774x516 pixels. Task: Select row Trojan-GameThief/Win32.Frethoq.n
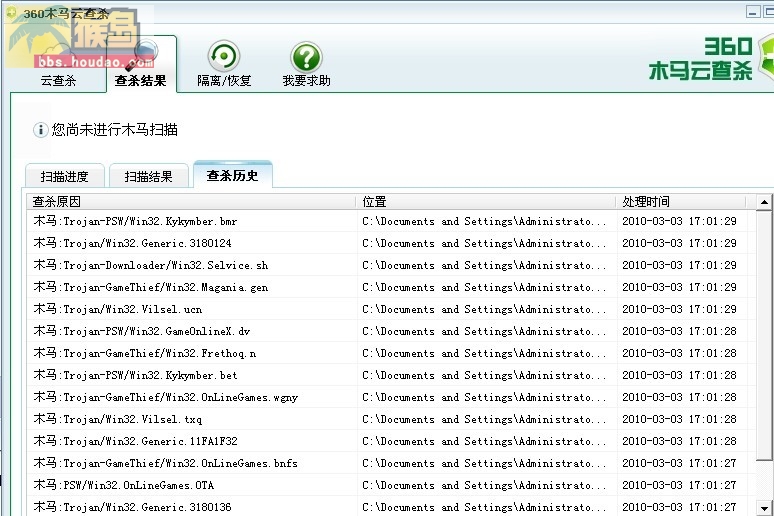tap(391, 353)
